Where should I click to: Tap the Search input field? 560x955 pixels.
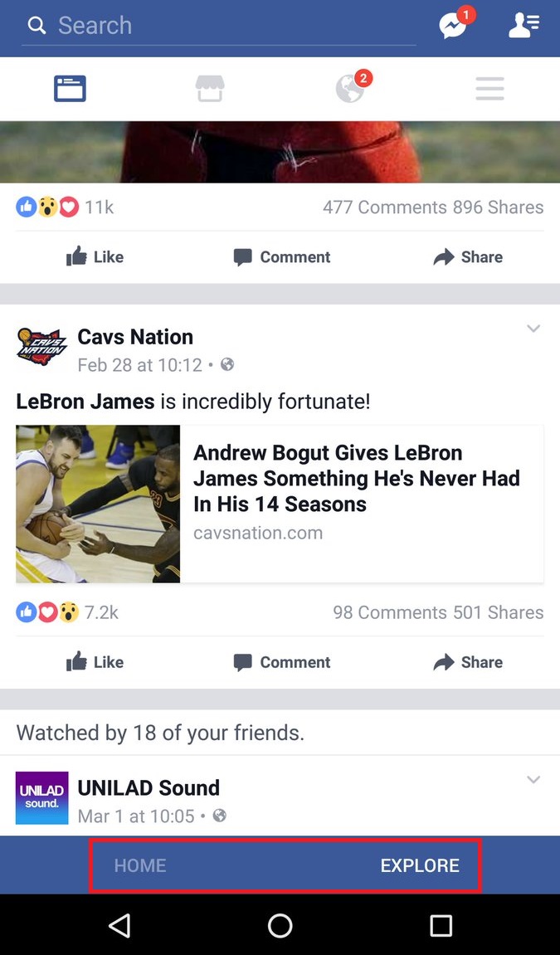(x=219, y=26)
